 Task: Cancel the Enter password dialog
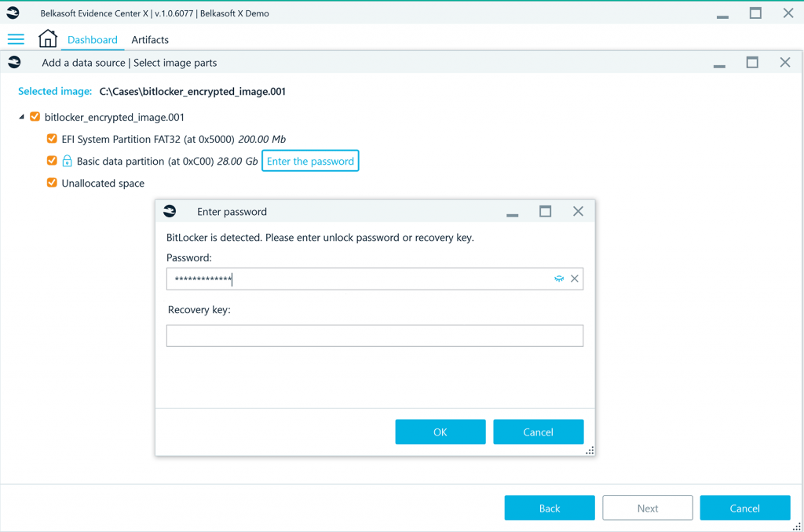[x=539, y=432]
